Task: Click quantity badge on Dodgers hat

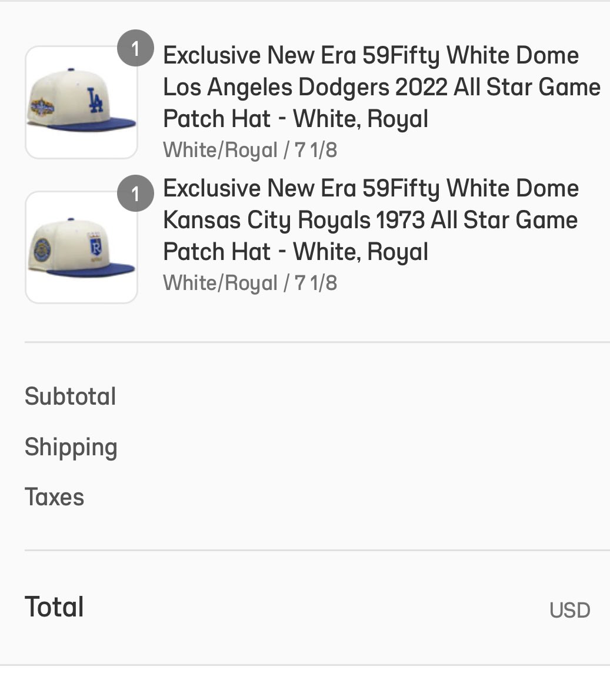Action: point(135,48)
